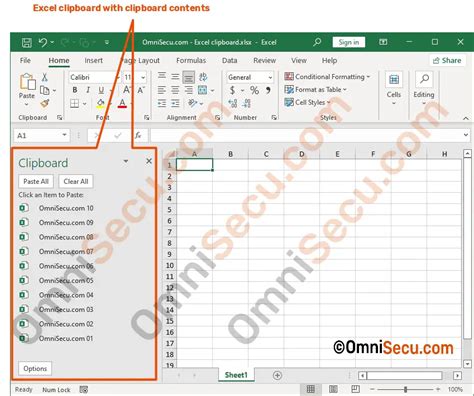This screenshot has height=396, width=474.
Task: Click the Orientation icon
Action: tap(193, 103)
